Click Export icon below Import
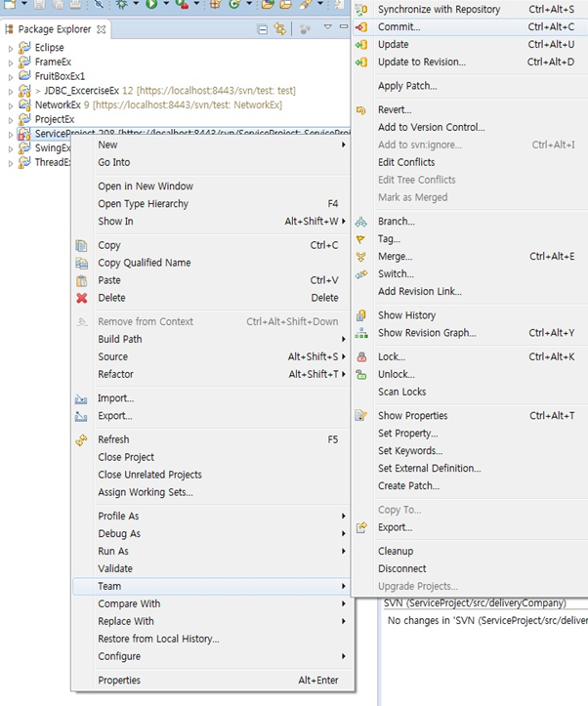Viewport: 588px width, 706px height. coord(81,416)
